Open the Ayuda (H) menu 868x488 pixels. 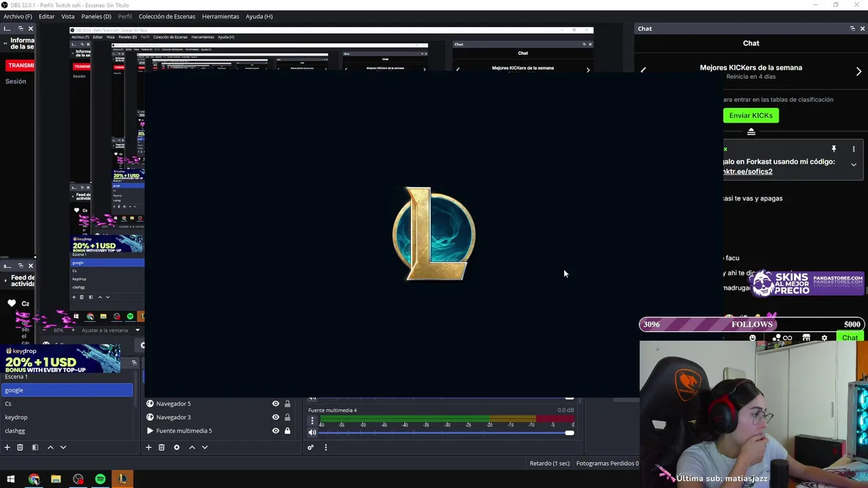(x=259, y=16)
